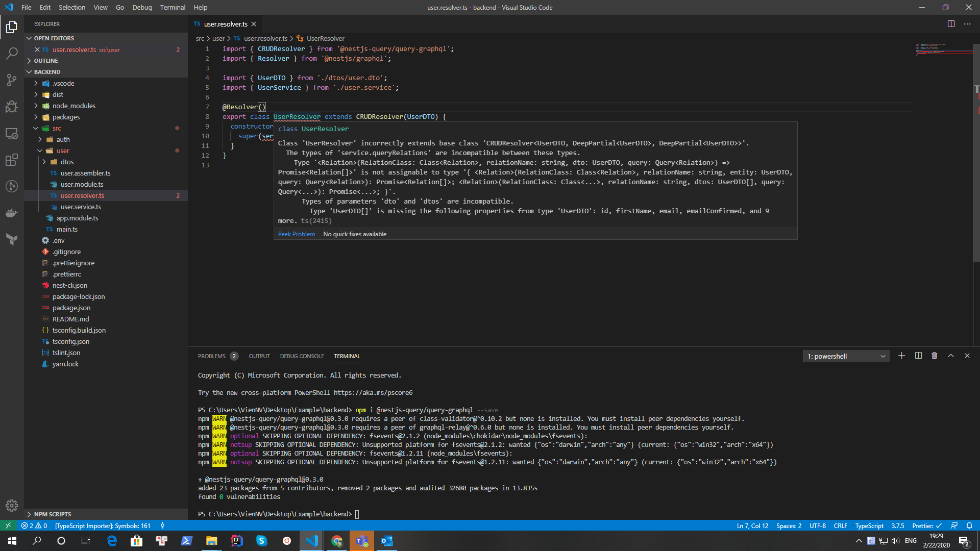This screenshot has height=551, width=980.
Task: Maximize the panel size with chevron
Action: [951, 356]
